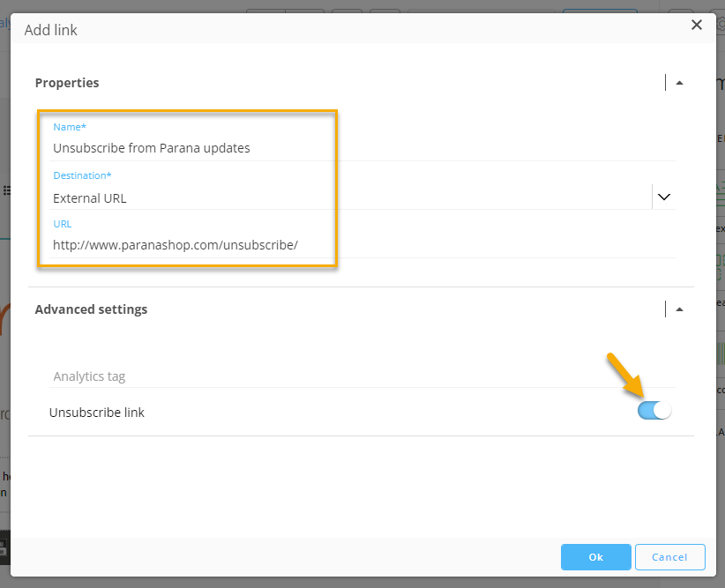
Task: Click the Destination* field label
Action: coord(82,175)
